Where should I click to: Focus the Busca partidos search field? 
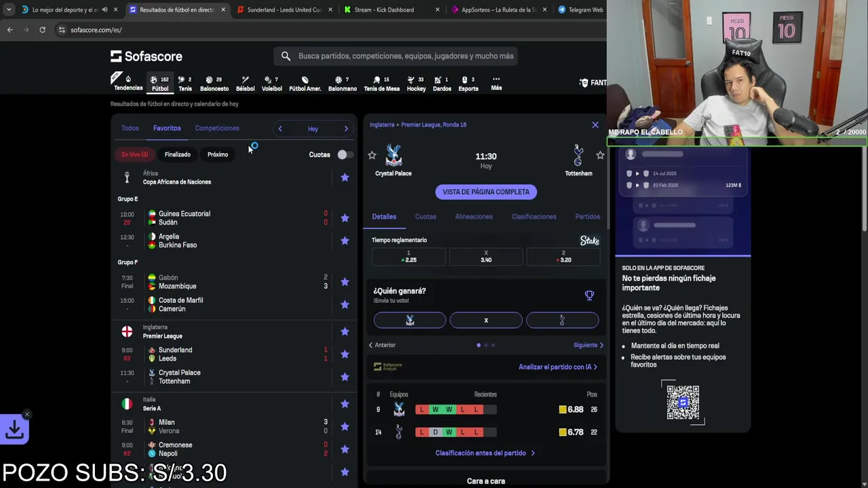coord(396,56)
